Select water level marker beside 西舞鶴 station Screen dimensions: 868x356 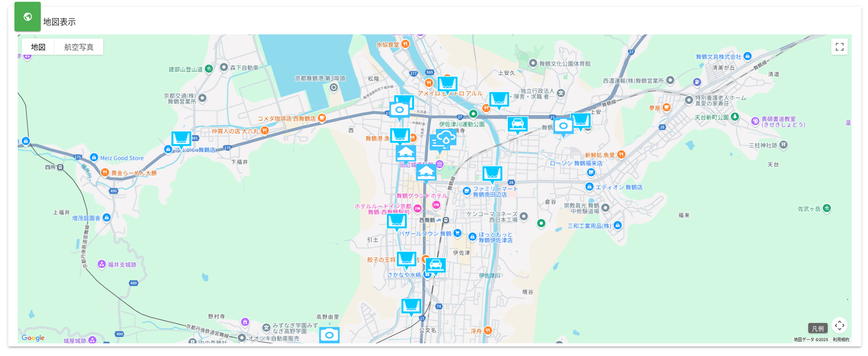pyautogui.click(x=397, y=221)
